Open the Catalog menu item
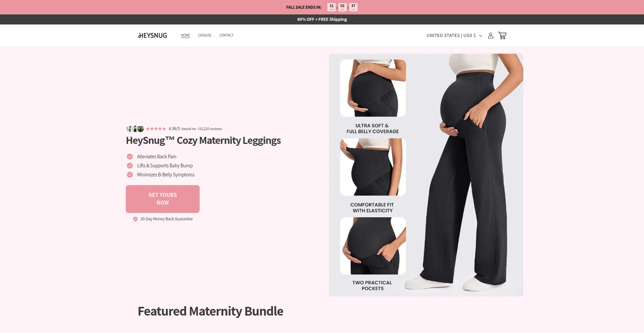 point(205,35)
